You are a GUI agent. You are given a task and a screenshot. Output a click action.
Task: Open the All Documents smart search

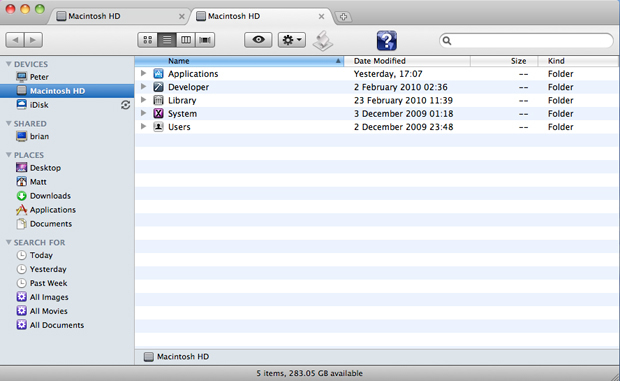click(x=67, y=325)
